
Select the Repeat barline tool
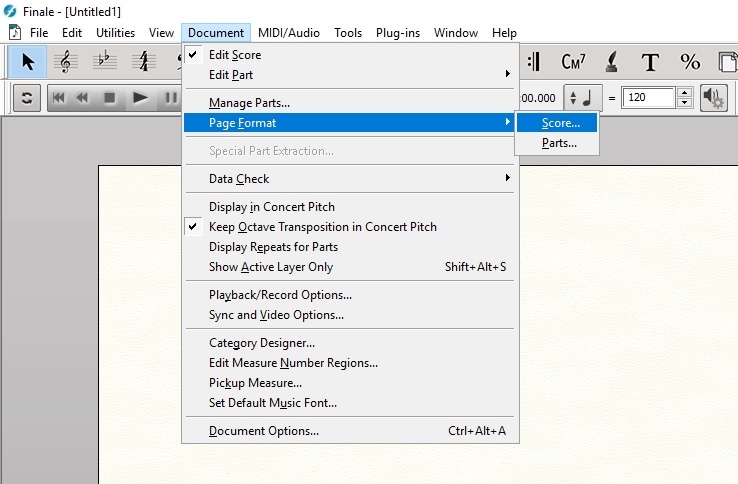coord(534,62)
